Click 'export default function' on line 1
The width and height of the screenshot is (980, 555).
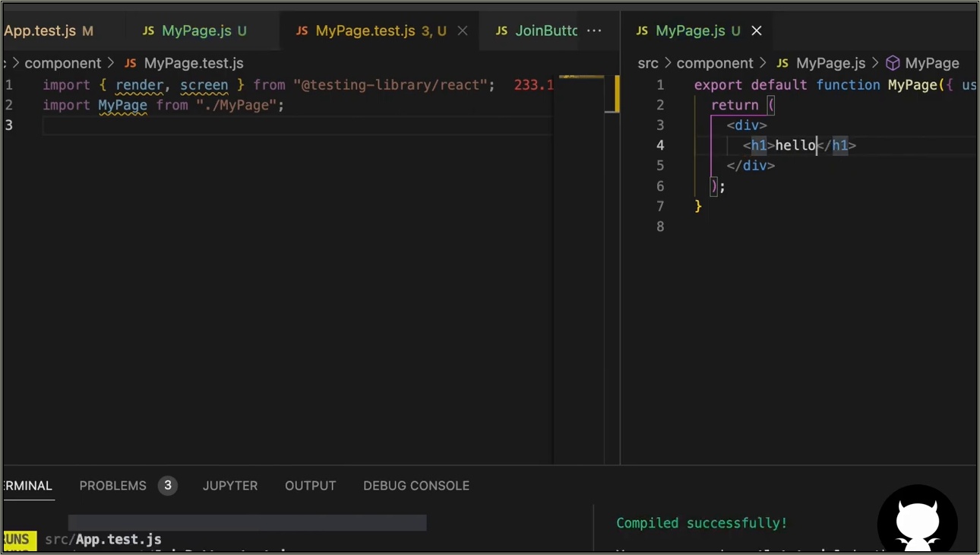pos(788,85)
